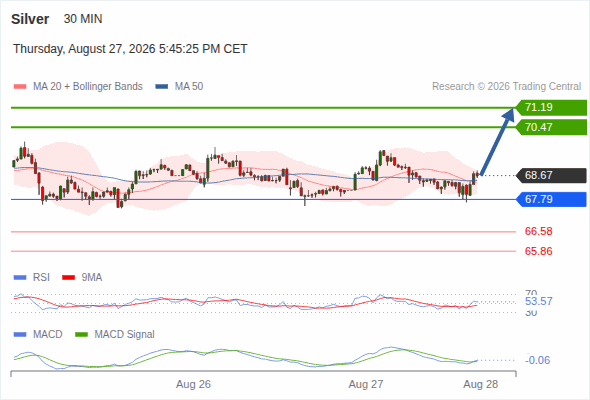Click the MACD value -0.06
Image resolution: width=590 pixels, height=400 pixels.
click(537, 360)
